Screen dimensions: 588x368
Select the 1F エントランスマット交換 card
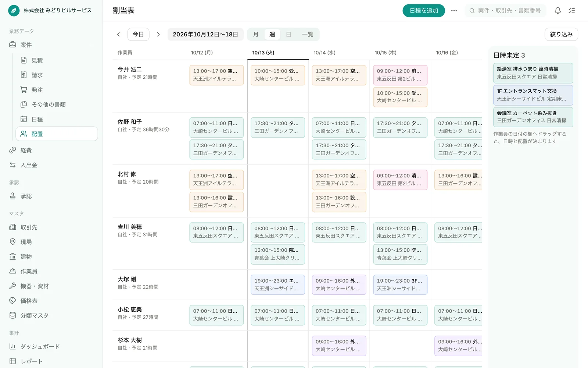tap(533, 95)
